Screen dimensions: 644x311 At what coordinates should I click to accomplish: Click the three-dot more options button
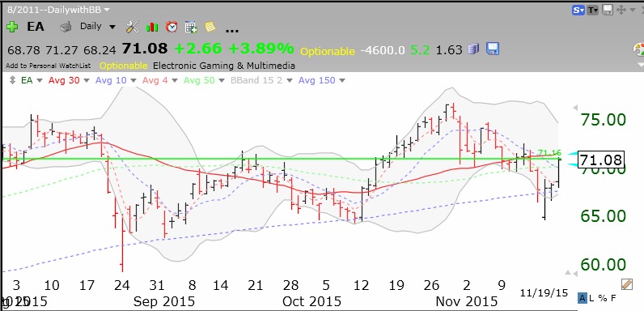point(232,30)
